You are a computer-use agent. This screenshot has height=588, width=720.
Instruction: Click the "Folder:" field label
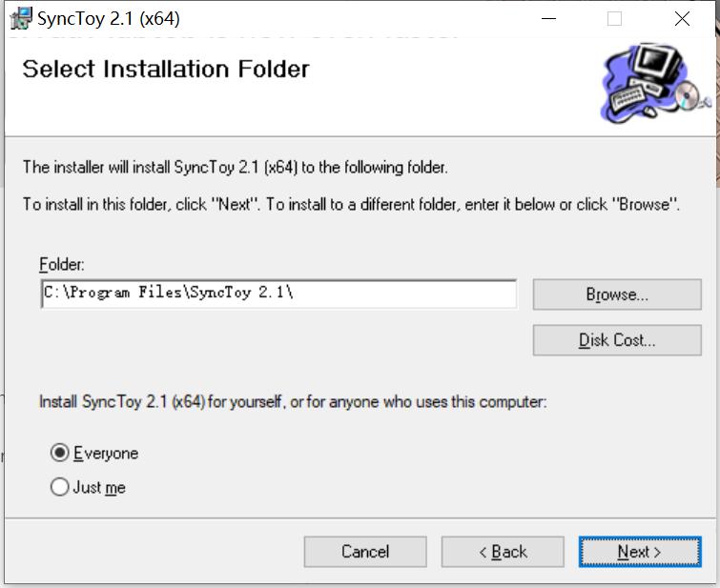click(62, 264)
